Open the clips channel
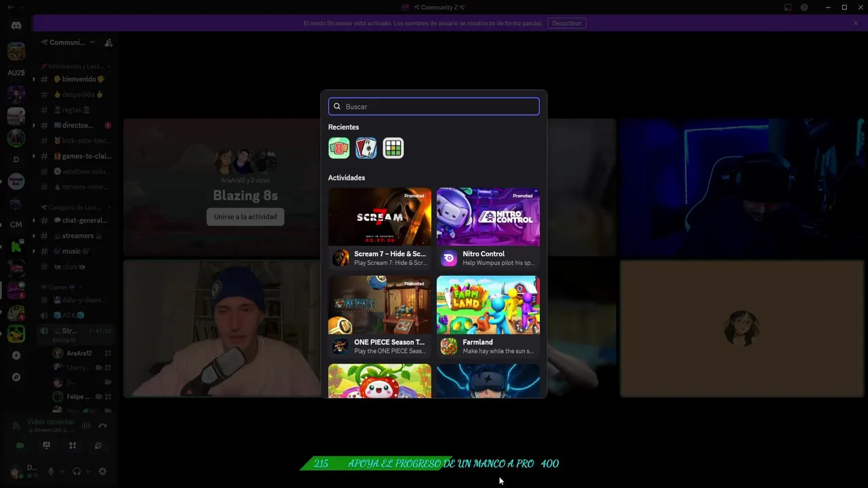The height and width of the screenshot is (488, 868). (75, 267)
